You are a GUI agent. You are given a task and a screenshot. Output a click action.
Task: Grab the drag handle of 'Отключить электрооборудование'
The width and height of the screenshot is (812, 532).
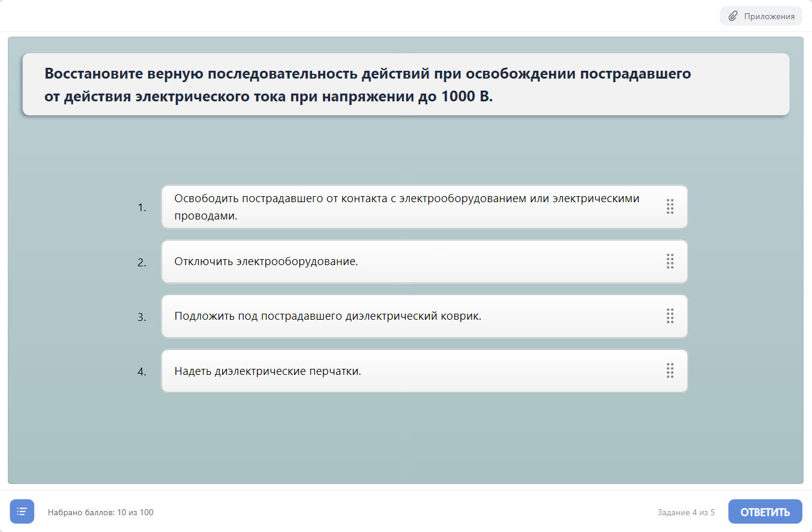[670, 262]
